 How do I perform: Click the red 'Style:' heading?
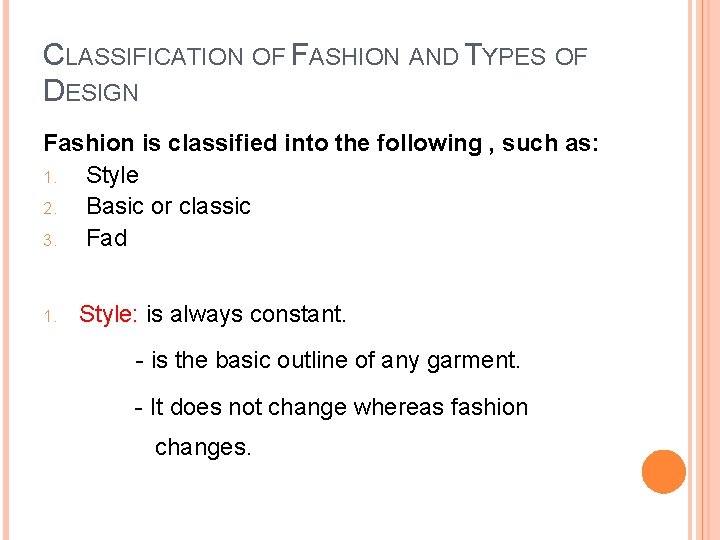pyautogui.click(x=108, y=315)
